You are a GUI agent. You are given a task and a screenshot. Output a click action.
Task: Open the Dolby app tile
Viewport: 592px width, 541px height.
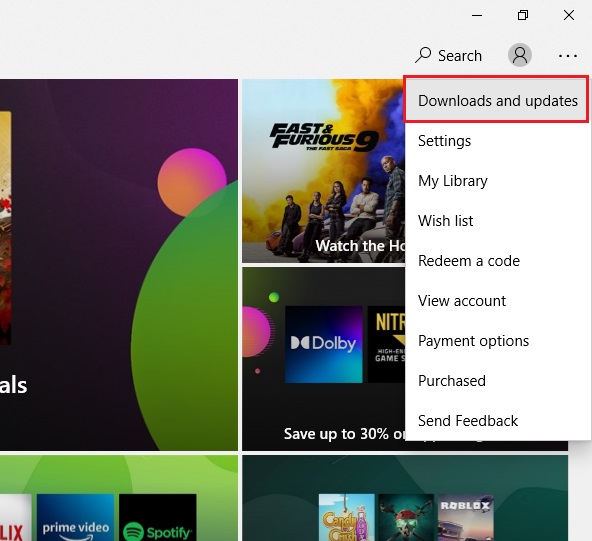pyautogui.click(x=324, y=344)
